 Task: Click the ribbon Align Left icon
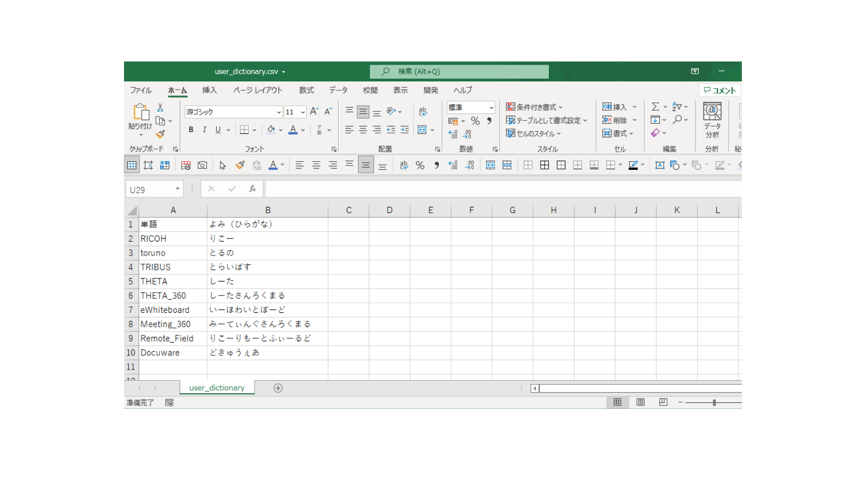coord(349,129)
